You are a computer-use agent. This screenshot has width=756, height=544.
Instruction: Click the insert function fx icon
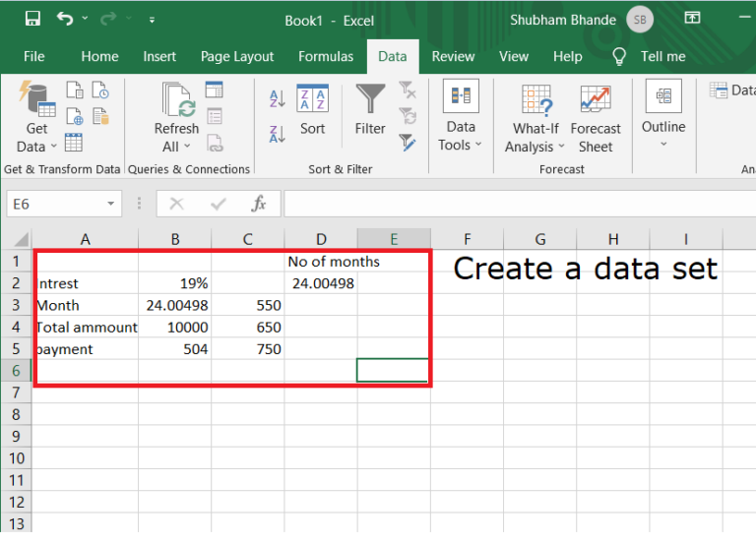[x=259, y=204]
